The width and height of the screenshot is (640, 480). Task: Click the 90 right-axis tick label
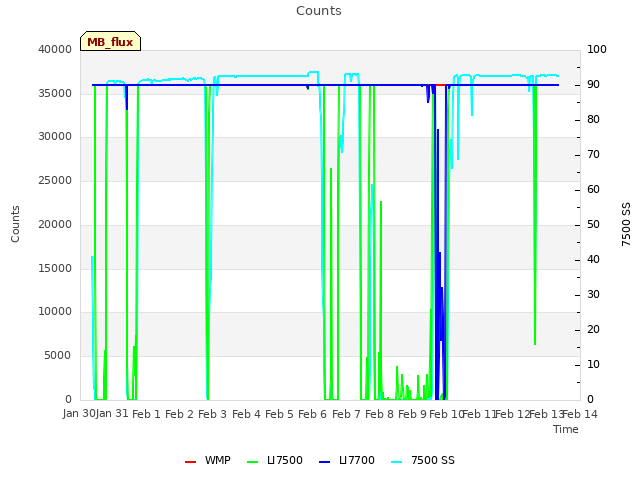pyautogui.click(x=593, y=84)
